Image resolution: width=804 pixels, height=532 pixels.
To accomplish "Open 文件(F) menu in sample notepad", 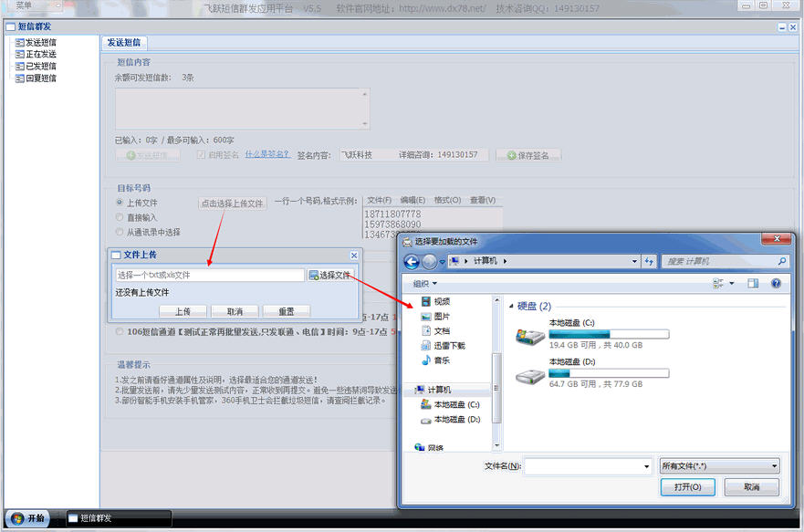I will pyautogui.click(x=379, y=200).
